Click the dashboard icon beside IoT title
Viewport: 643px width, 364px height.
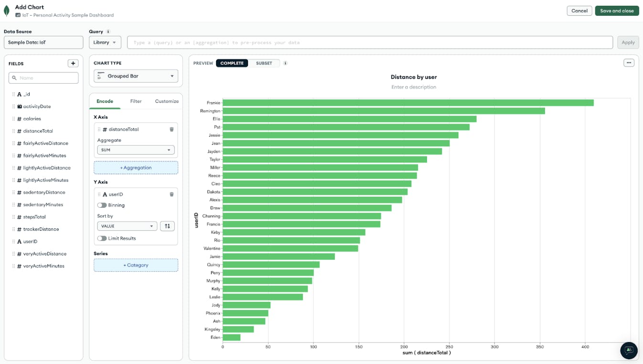(x=18, y=15)
